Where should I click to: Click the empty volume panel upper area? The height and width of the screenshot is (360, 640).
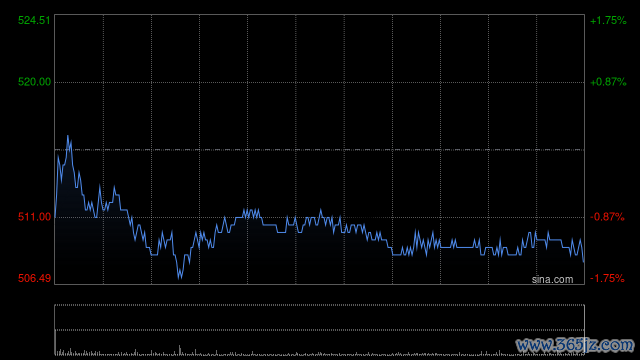tap(320, 317)
